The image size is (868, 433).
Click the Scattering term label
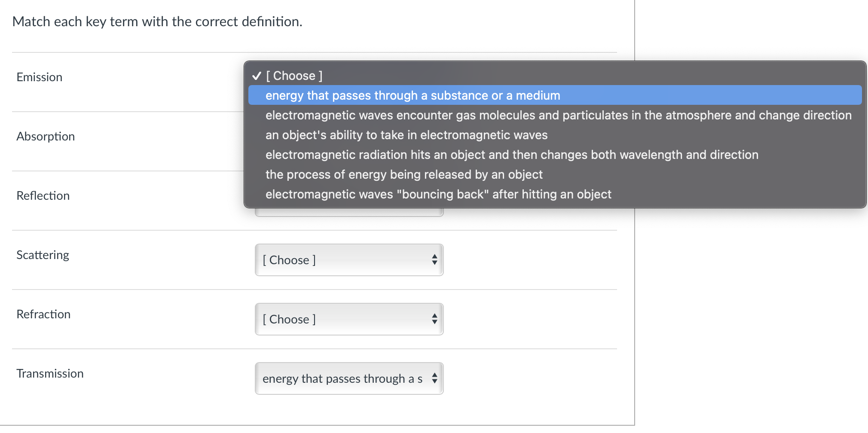point(43,255)
